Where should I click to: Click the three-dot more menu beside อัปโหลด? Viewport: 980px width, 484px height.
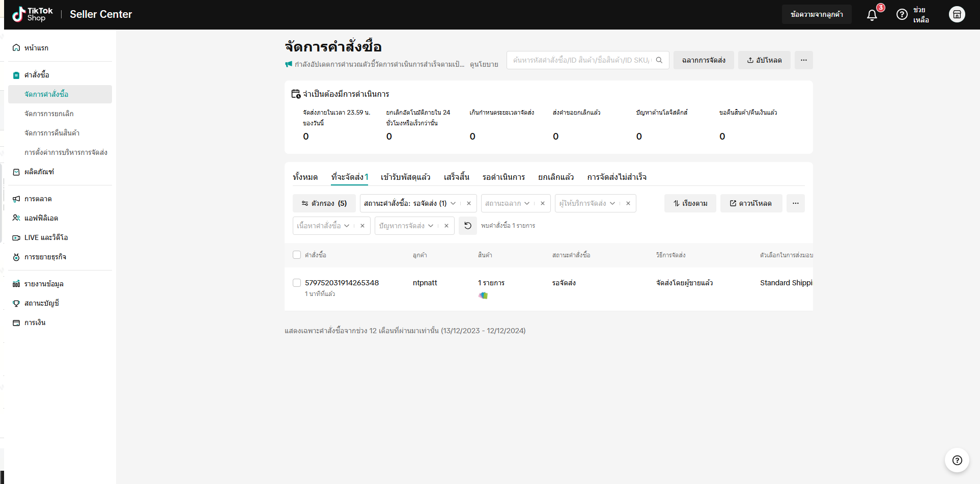click(x=803, y=60)
